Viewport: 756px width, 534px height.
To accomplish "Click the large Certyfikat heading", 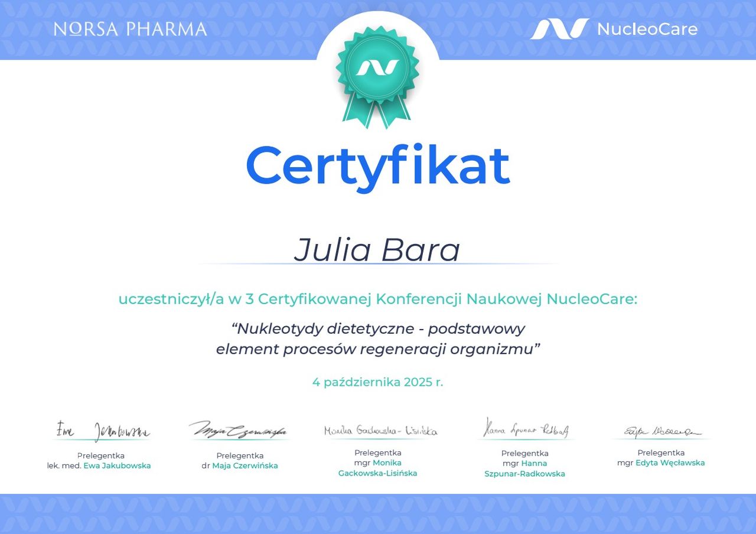I will 377,165.
